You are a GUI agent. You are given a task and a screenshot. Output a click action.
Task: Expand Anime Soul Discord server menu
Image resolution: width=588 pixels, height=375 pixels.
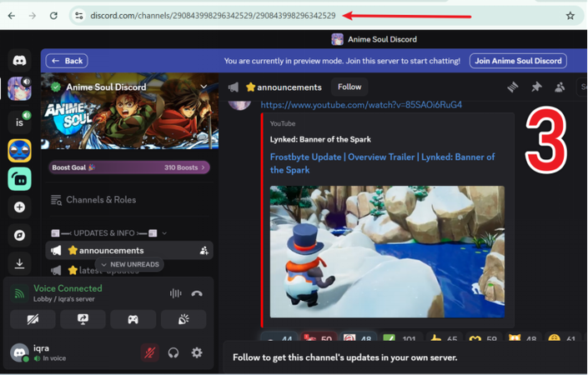[204, 87]
